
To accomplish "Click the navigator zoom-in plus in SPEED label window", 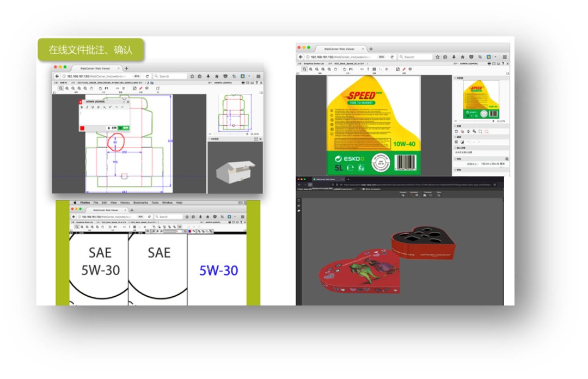I will tap(493, 121).
